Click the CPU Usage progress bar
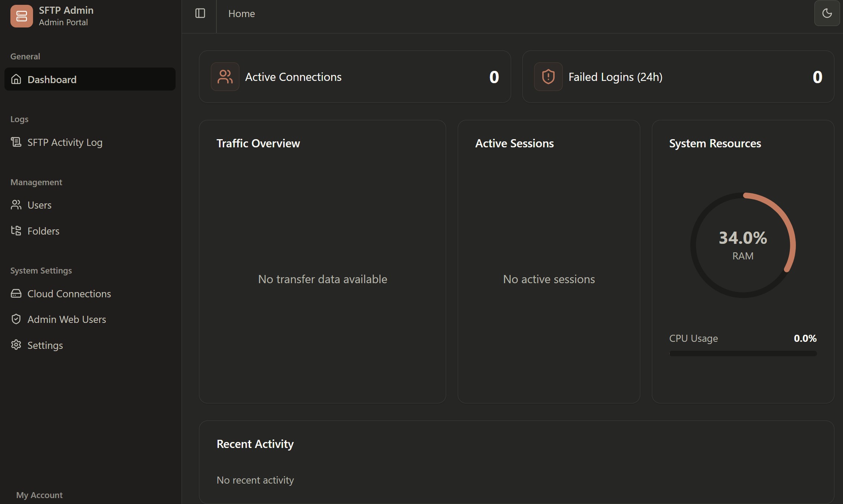Screen dimensions: 843x504 click(x=743, y=353)
